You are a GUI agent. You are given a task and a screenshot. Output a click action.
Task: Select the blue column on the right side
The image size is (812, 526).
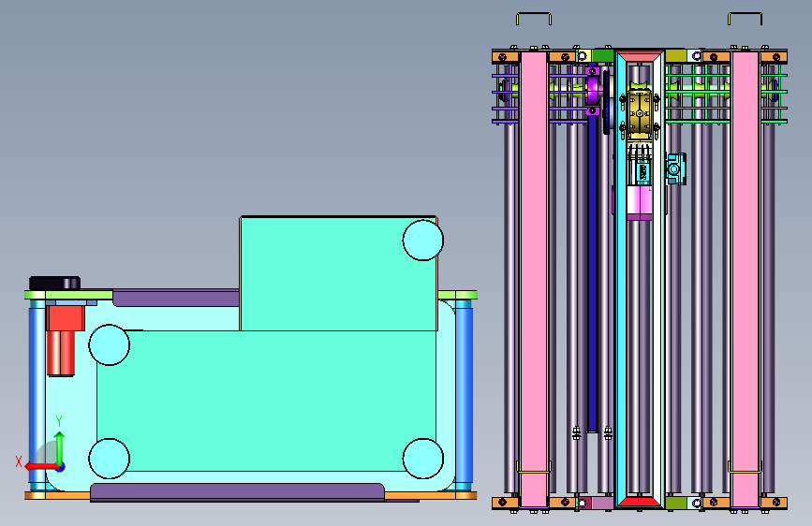464,395
